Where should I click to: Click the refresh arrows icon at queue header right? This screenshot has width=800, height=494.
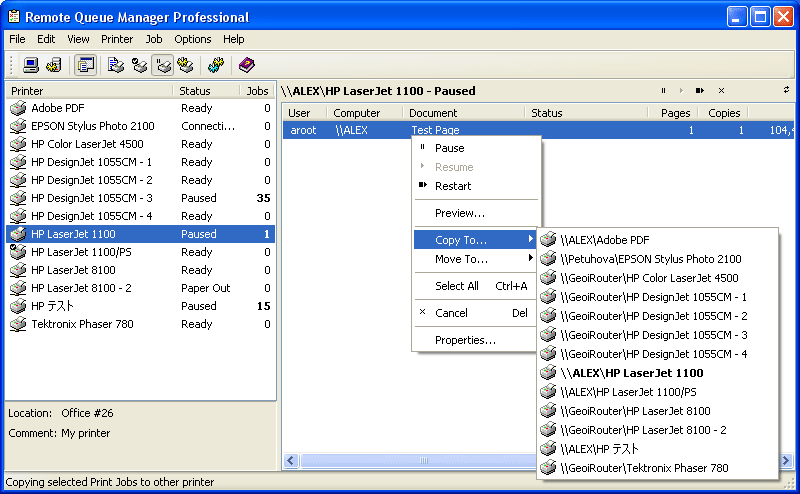pos(787,90)
